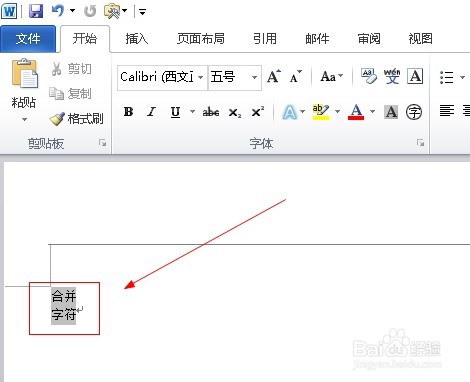Expand the font size dropdown arrow
470x382 pixels.
point(254,77)
